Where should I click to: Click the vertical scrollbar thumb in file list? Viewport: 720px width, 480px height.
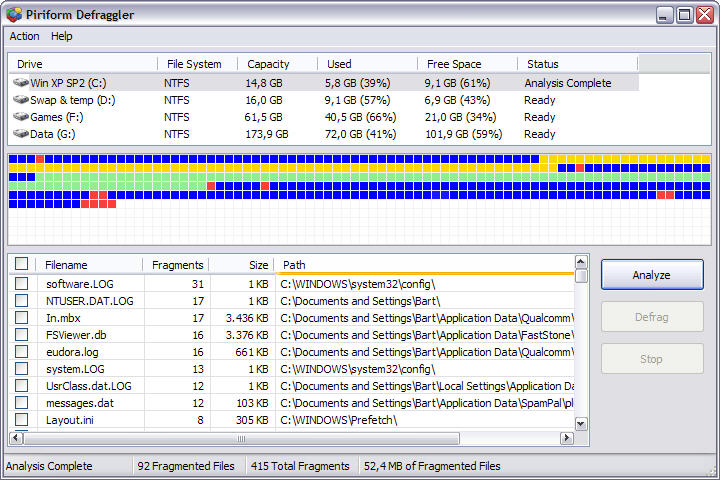581,277
